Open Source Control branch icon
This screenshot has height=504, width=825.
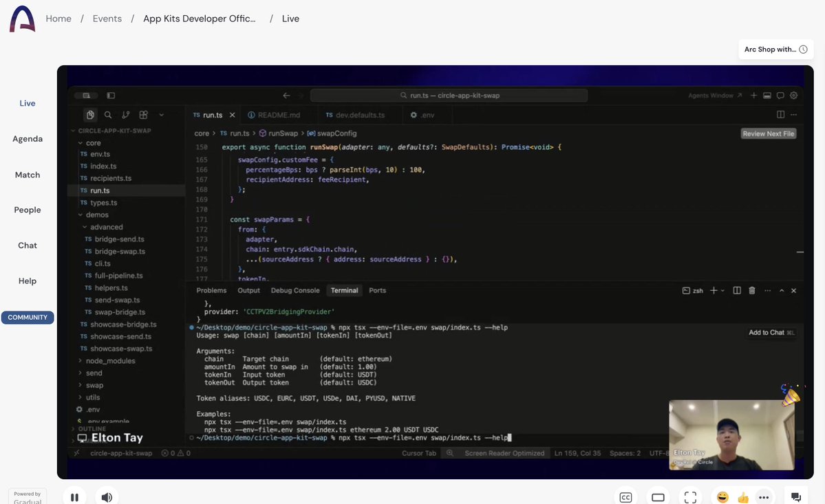(x=126, y=115)
